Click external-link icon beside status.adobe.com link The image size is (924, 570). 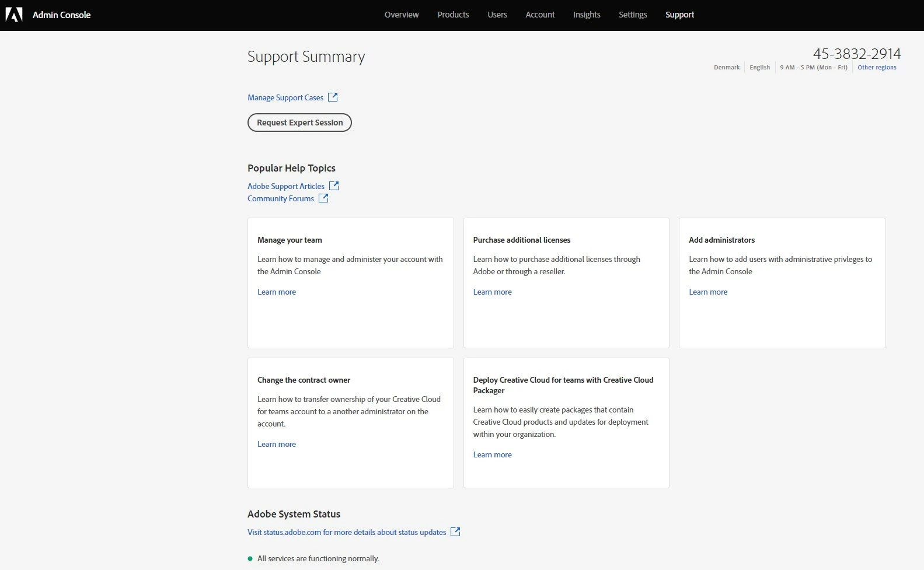pyautogui.click(x=455, y=532)
